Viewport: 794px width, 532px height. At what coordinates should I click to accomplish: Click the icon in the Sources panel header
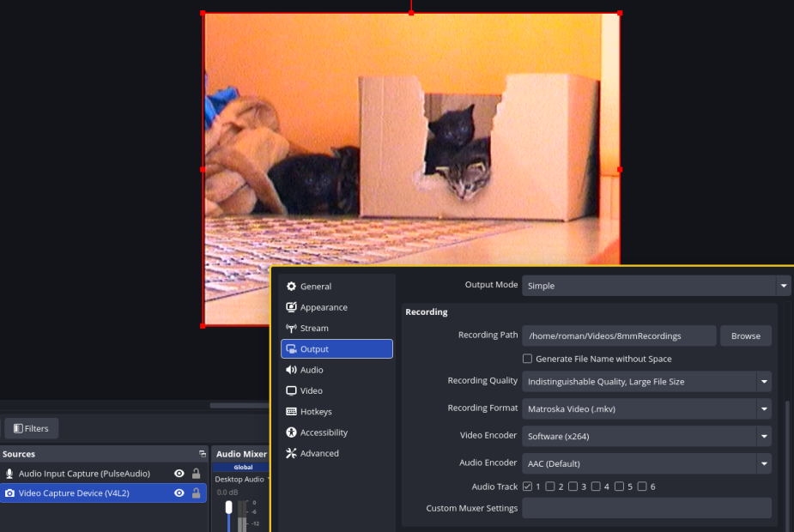(x=201, y=454)
